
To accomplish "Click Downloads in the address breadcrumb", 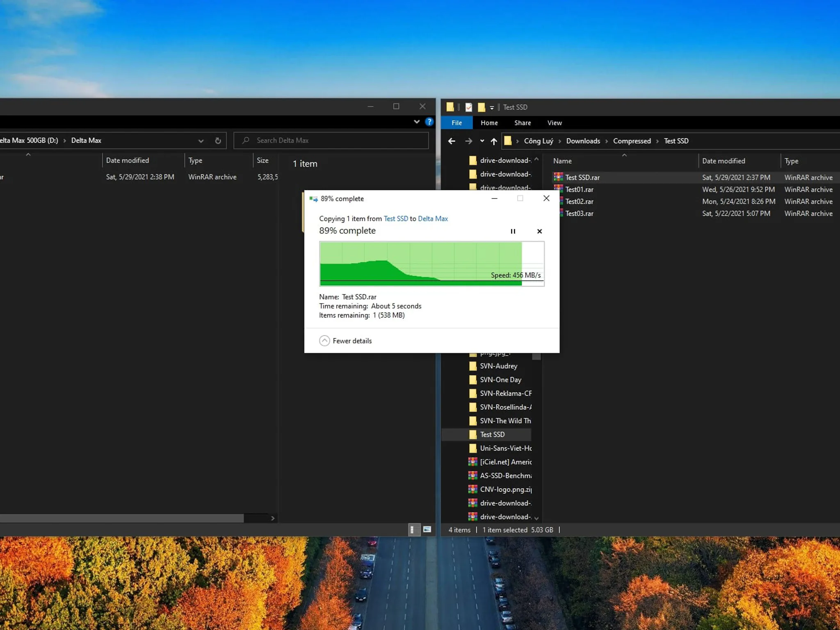I will 583,141.
